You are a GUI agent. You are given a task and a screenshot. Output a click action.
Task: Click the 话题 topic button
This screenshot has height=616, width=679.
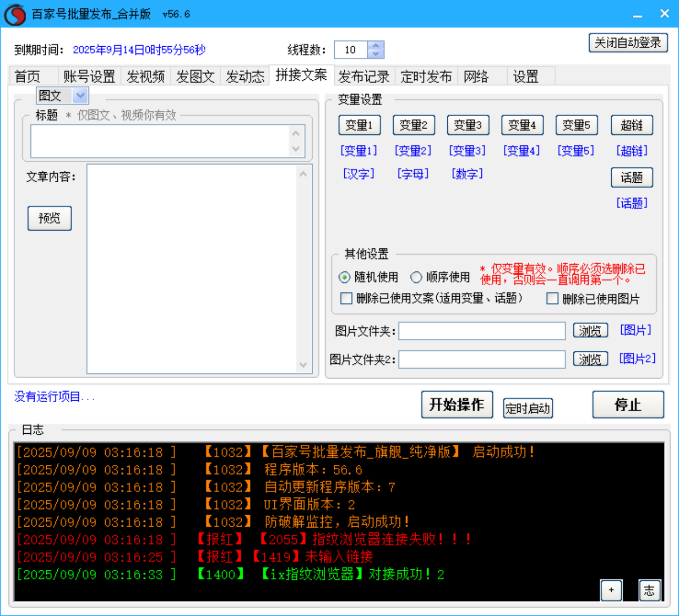click(632, 178)
